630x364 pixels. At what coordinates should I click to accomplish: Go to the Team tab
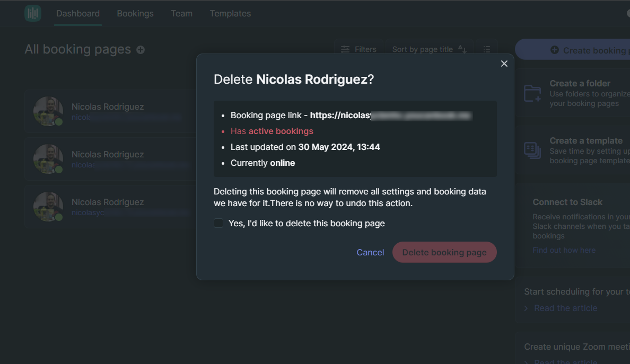pyautogui.click(x=181, y=13)
